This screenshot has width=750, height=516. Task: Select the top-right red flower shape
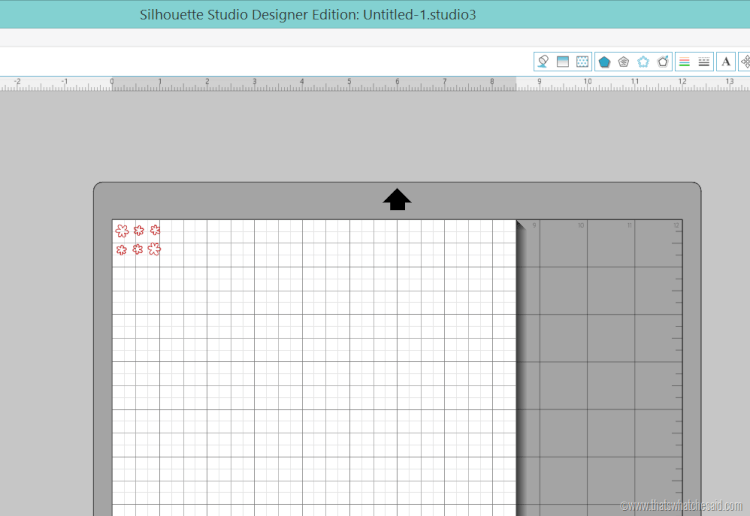(x=155, y=230)
